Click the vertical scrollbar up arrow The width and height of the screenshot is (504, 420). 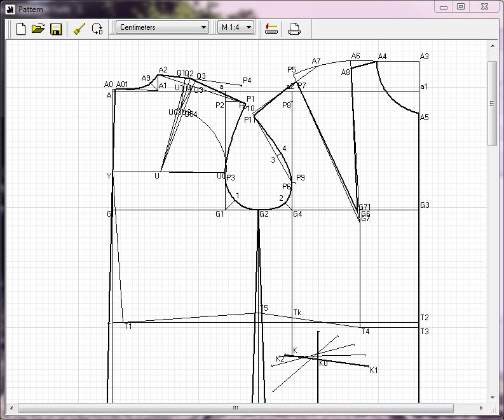[493, 46]
